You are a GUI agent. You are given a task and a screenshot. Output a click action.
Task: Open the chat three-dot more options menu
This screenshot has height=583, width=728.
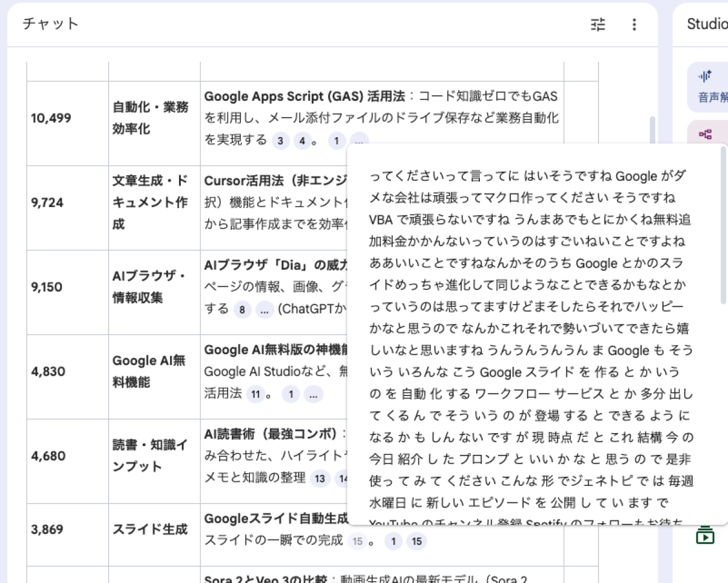pos(634,24)
